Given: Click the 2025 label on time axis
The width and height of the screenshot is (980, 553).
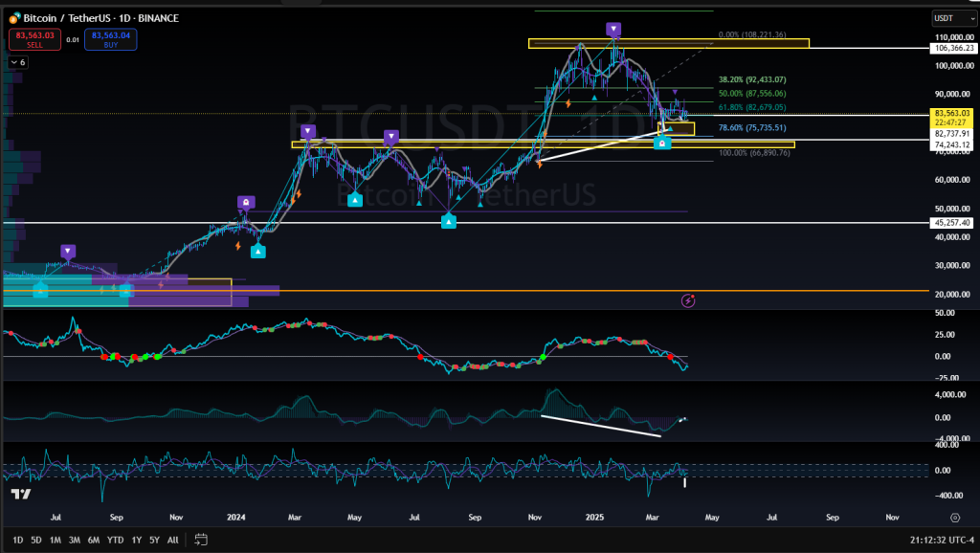Looking at the screenshot, I should coord(594,518).
